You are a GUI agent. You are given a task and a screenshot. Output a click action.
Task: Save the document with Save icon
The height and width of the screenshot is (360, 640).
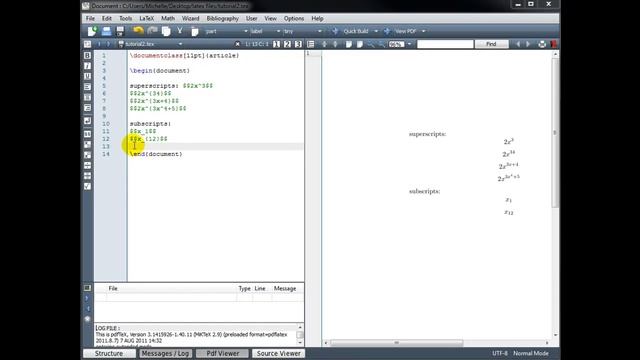pos(120,31)
